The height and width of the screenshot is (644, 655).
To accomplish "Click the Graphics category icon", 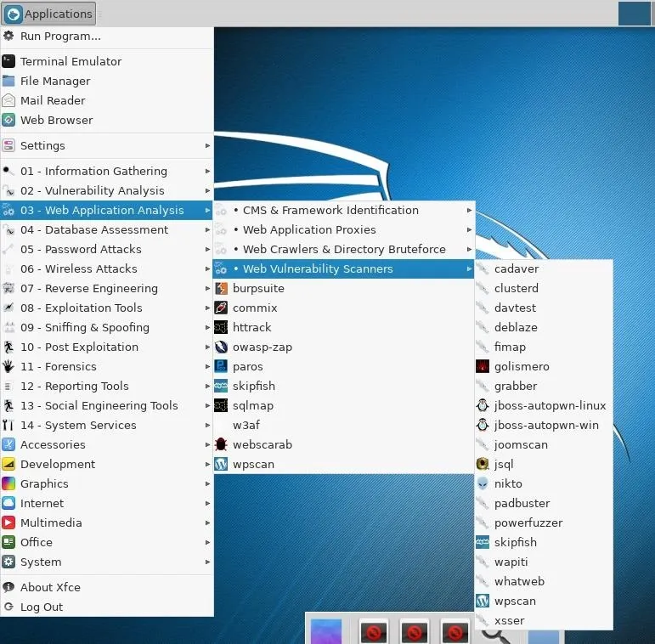I will [8, 483].
